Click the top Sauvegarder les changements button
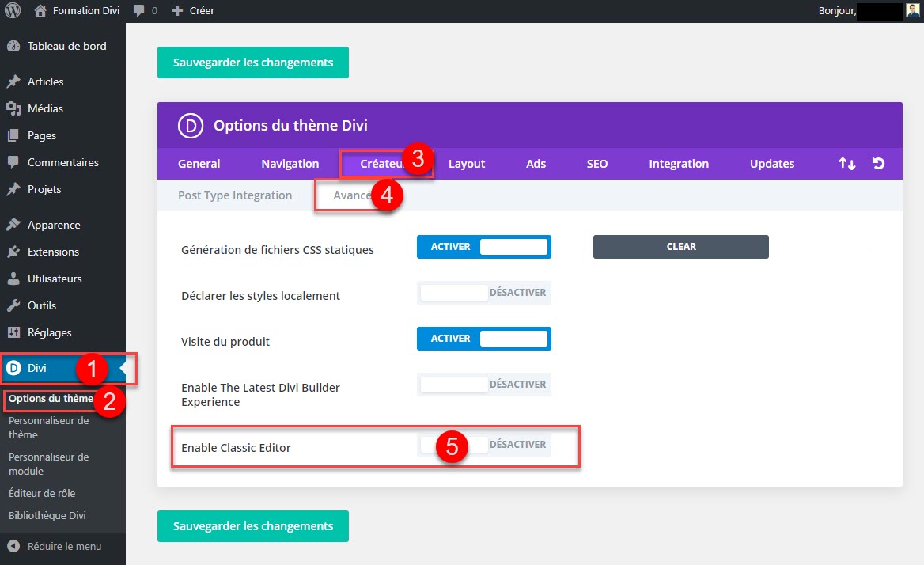The height and width of the screenshot is (565, 924). point(253,63)
